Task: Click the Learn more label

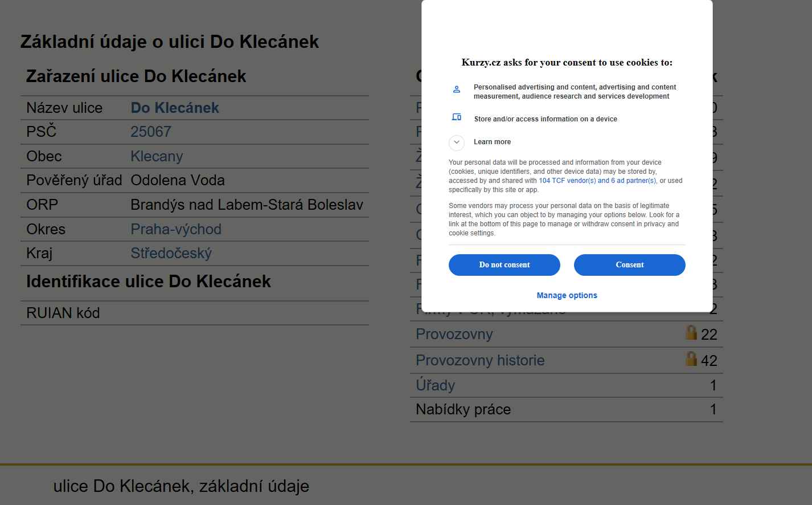Action: [x=492, y=142]
